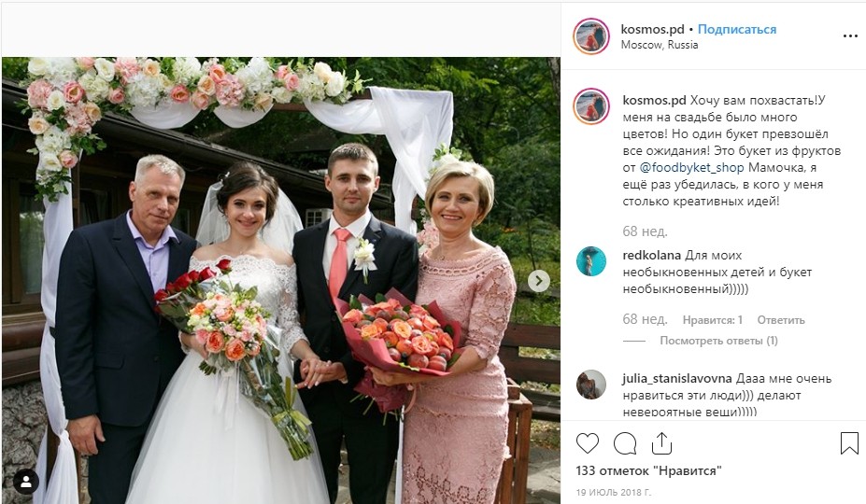Share the post via share icon
The height and width of the screenshot is (504, 866).
[x=661, y=442]
